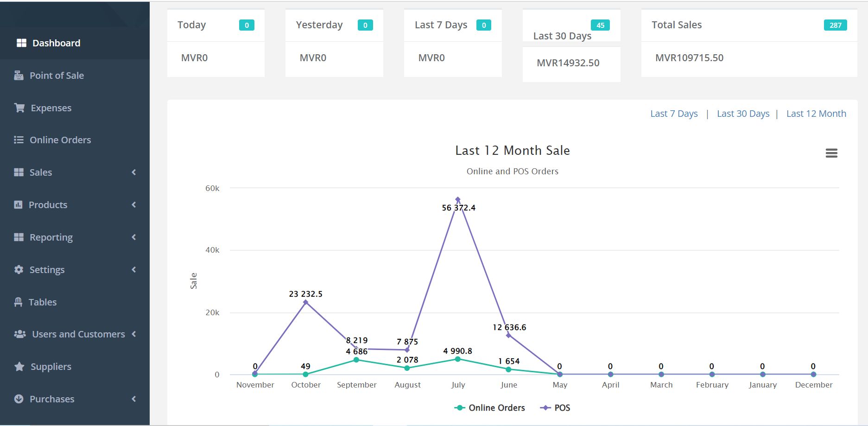Click the Point of Sale register icon
Screen dimensions: 868x426
(x=19, y=76)
